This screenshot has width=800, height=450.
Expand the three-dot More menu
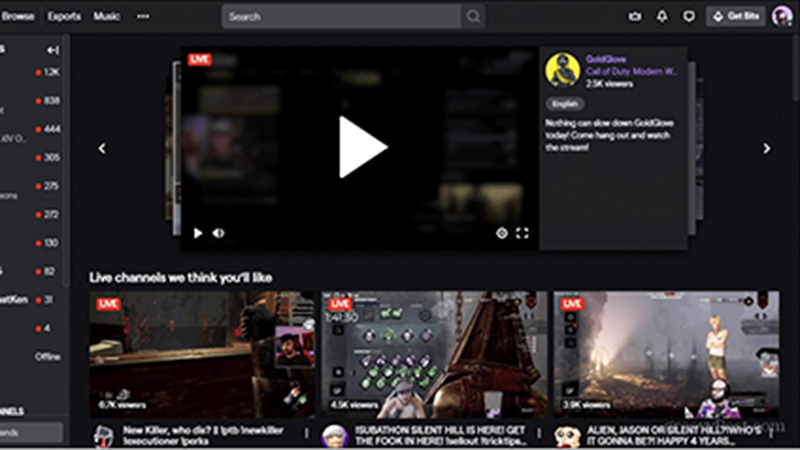[x=142, y=16]
